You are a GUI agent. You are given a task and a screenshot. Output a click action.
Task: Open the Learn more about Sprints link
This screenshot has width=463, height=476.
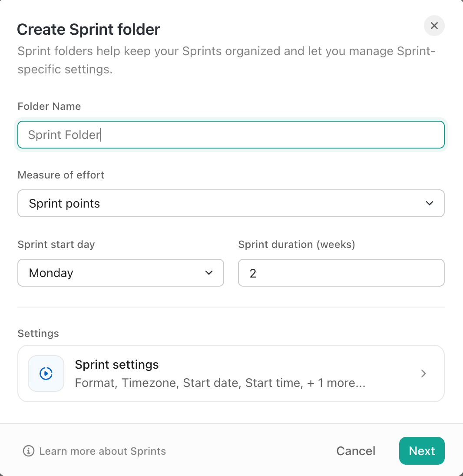(103, 451)
